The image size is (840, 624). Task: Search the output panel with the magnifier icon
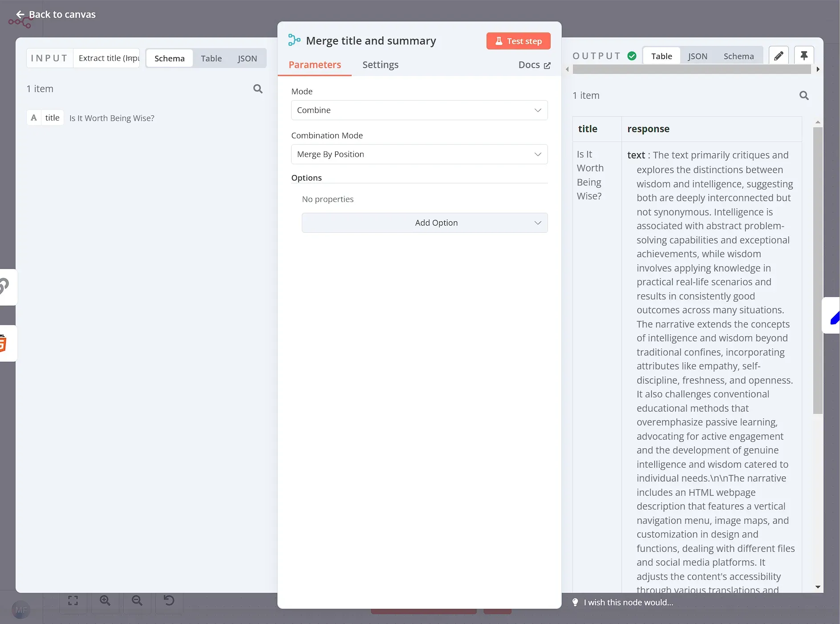coord(804,95)
